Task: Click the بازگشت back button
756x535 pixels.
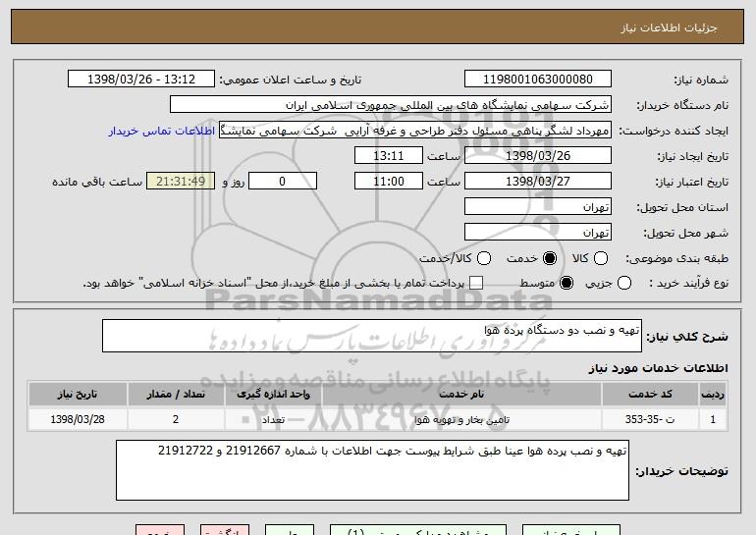Action: pos(225,530)
